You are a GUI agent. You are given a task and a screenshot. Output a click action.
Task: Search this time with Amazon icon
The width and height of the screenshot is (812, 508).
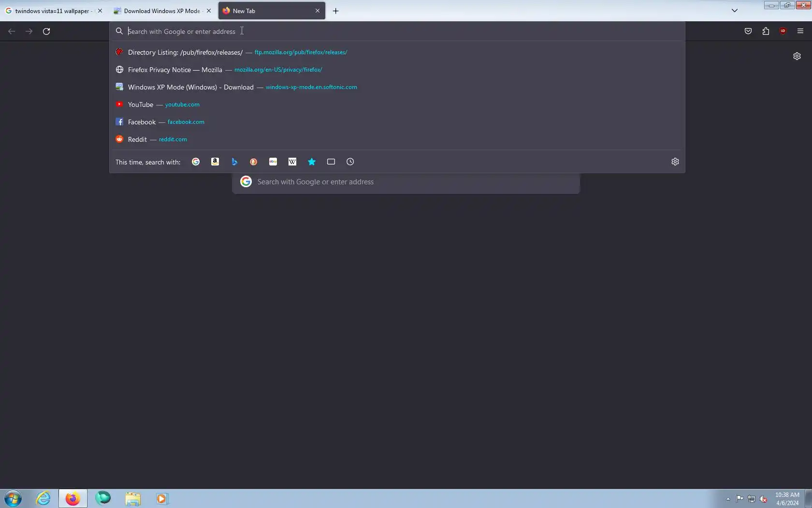(215, 162)
